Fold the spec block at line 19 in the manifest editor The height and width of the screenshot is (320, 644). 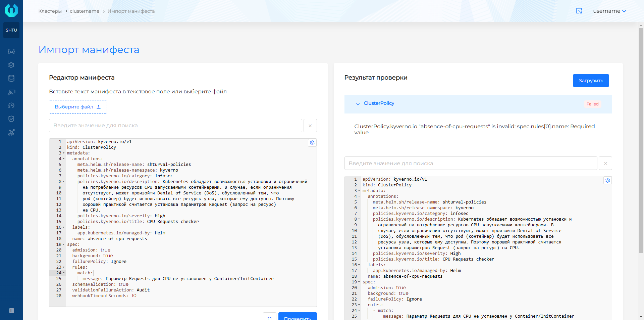click(64, 244)
